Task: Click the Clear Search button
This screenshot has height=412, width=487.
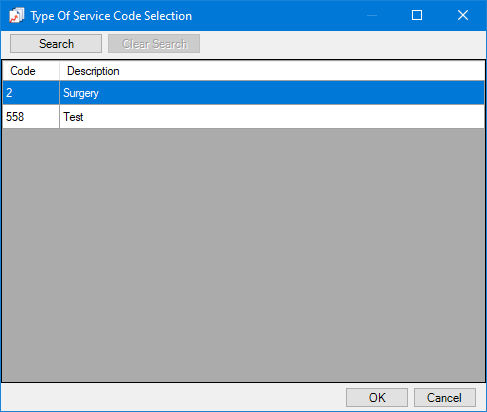Action: pos(154,44)
